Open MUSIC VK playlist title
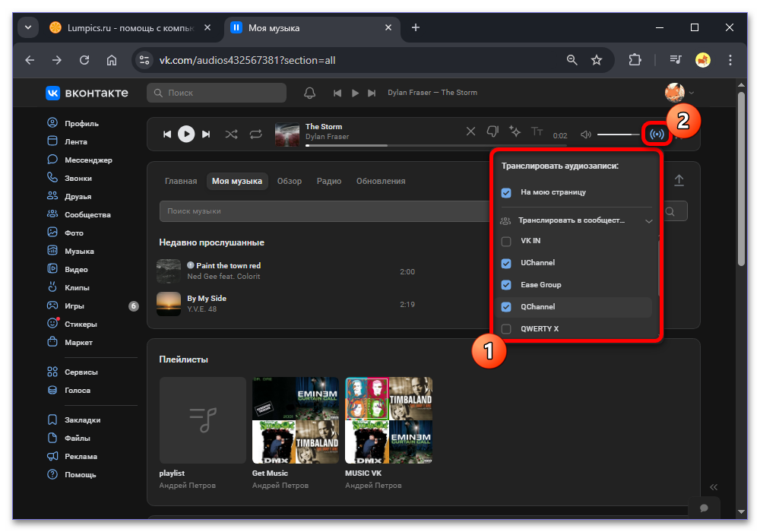This screenshot has width=760, height=532. coord(363,473)
